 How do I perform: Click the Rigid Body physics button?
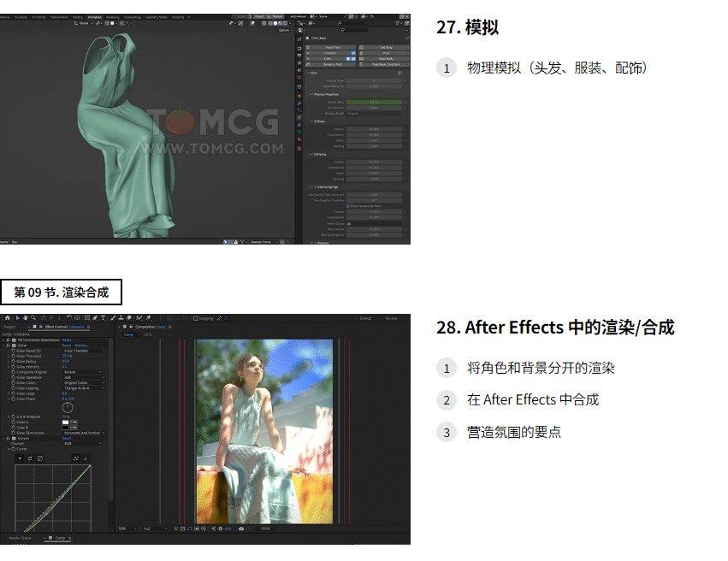click(x=384, y=59)
